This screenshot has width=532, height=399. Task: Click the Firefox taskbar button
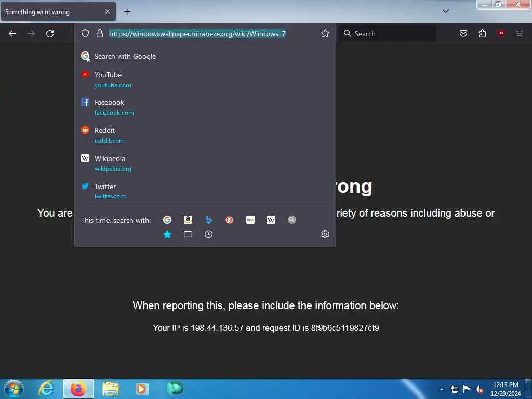78,389
